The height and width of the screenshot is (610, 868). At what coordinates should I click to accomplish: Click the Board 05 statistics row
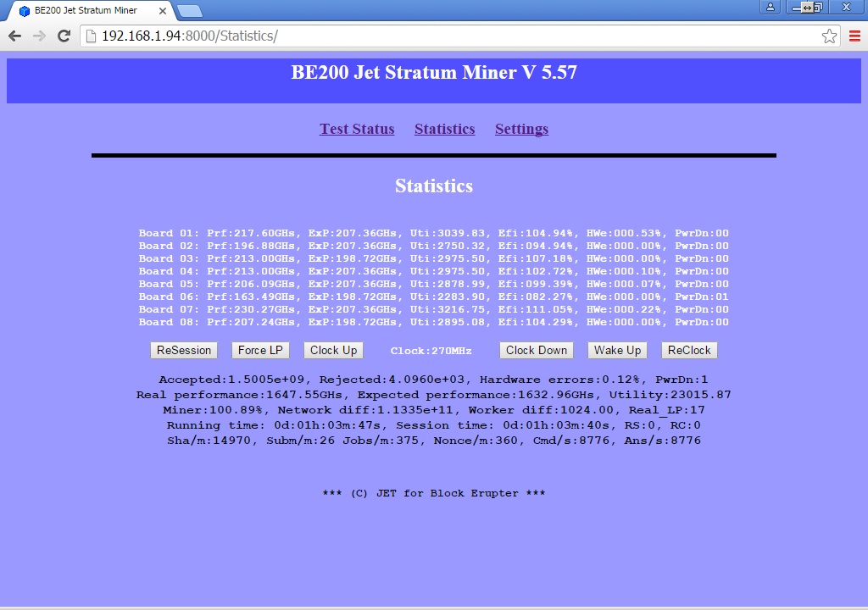pyautogui.click(x=433, y=284)
